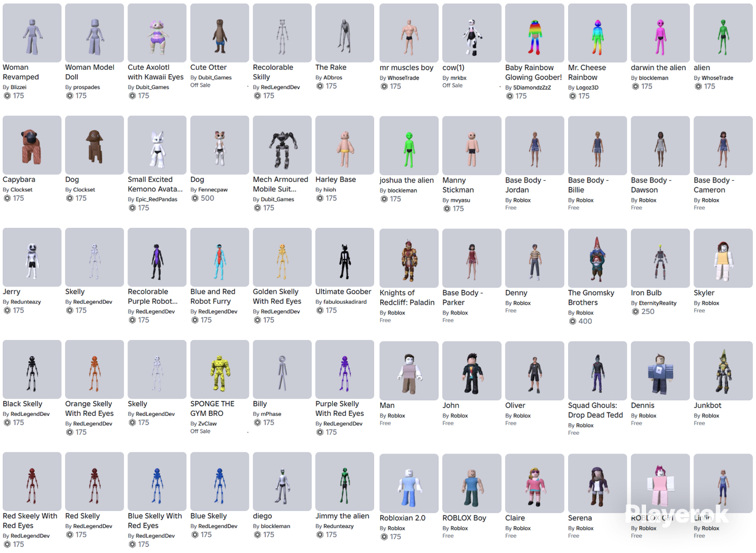This screenshot has height=553, width=756.
Task: Open the joshua the alien title link
Action: point(407,180)
